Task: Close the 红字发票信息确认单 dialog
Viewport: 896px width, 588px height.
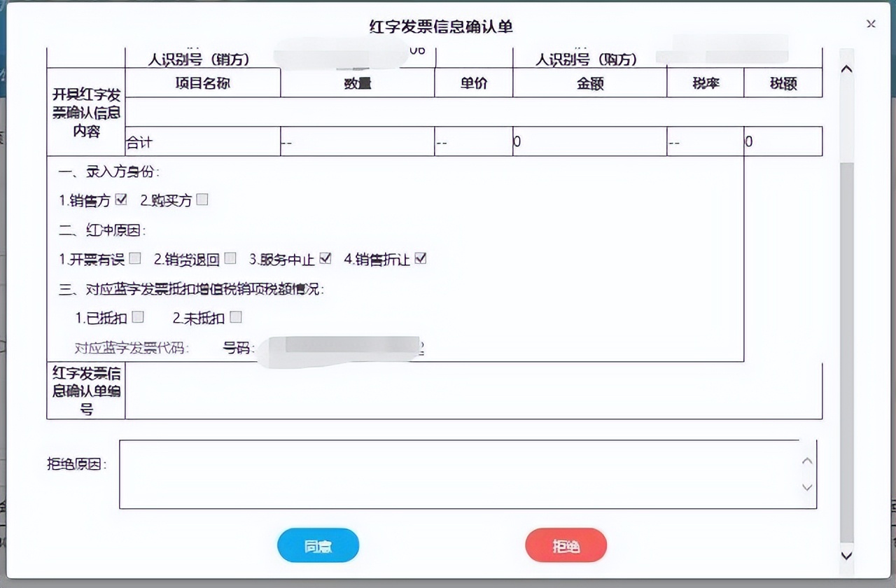Action: [870, 24]
